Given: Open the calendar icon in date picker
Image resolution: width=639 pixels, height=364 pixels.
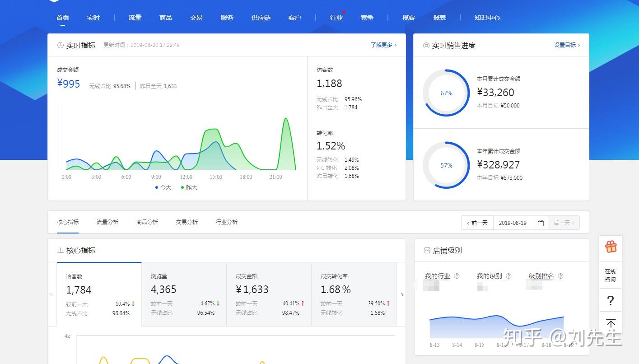Looking at the screenshot, I should 541,223.
